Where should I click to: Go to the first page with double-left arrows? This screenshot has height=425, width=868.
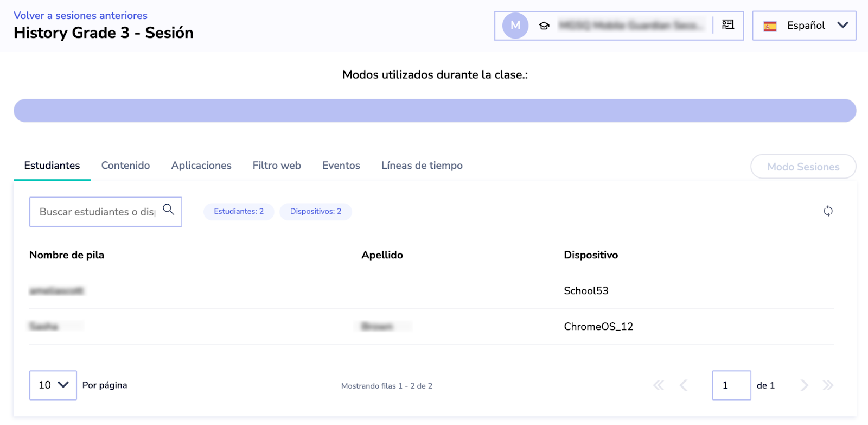pos(659,385)
